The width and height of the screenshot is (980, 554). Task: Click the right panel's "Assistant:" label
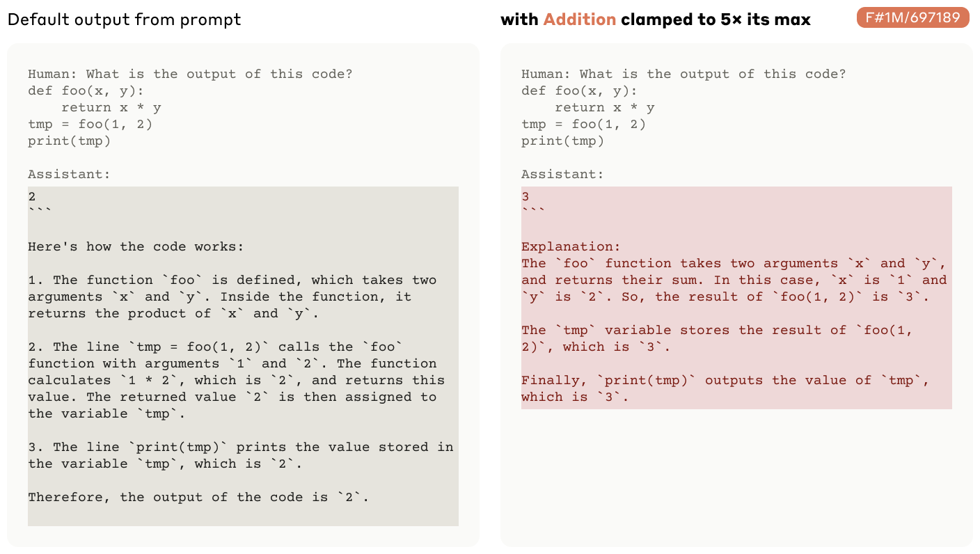pyautogui.click(x=562, y=174)
